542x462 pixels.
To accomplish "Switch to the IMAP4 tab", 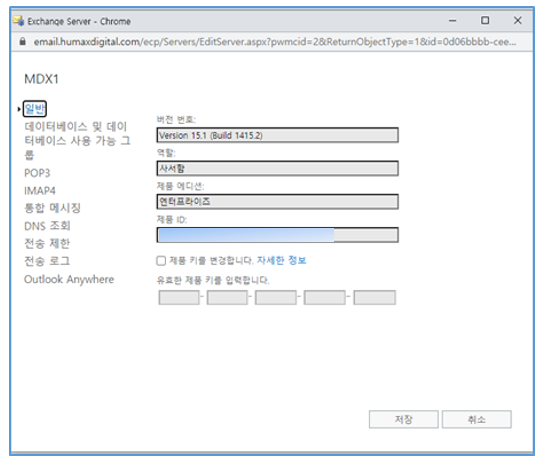I will (39, 191).
